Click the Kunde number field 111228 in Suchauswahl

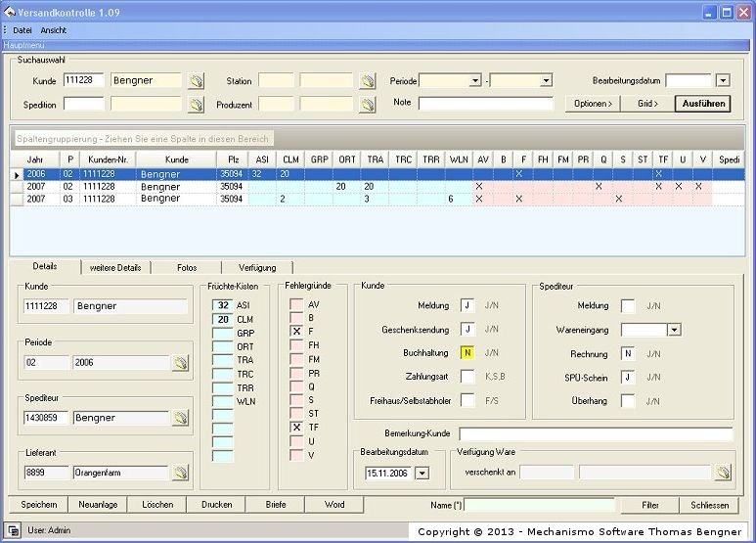[x=84, y=80]
